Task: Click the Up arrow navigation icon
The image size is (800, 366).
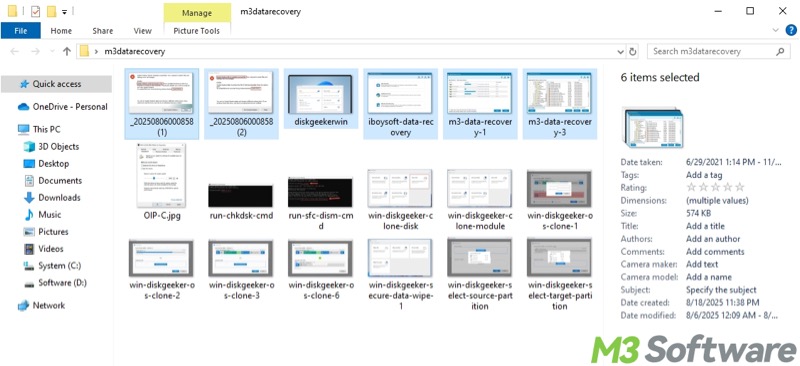Action: 66,52
